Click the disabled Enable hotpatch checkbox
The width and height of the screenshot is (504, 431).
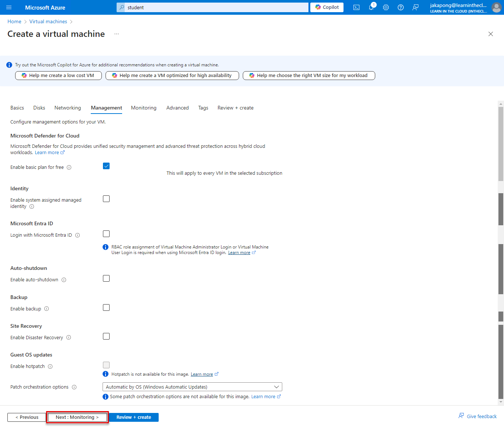[x=106, y=365]
